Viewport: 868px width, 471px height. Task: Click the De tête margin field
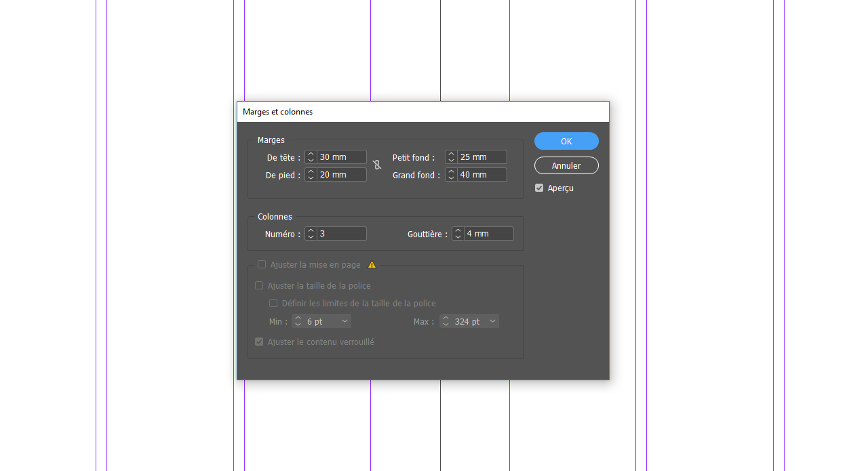pos(342,157)
